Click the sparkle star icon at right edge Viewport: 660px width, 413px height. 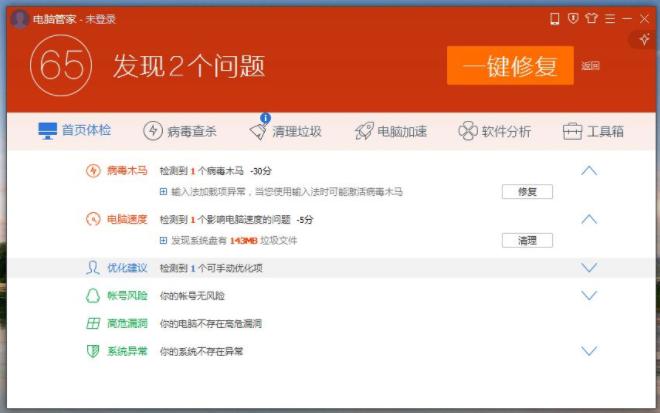(644, 40)
